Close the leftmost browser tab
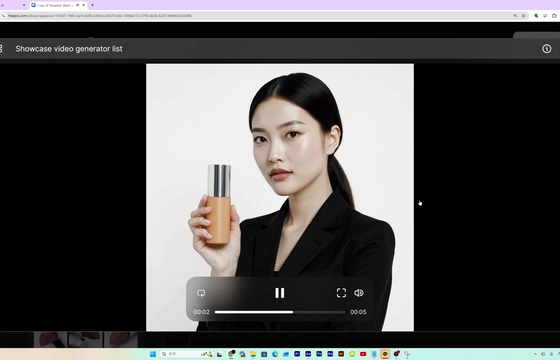The image size is (560, 360). [x=24, y=5]
